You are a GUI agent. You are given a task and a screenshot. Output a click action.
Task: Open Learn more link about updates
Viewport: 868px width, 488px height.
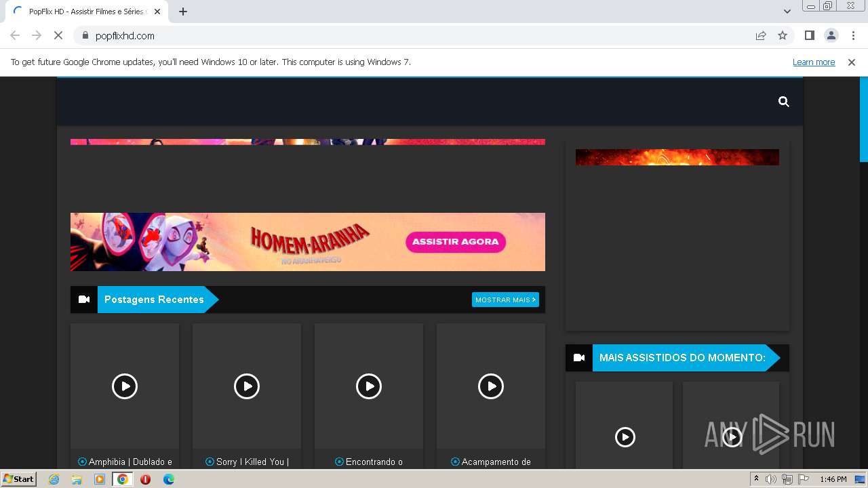(814, 62)
